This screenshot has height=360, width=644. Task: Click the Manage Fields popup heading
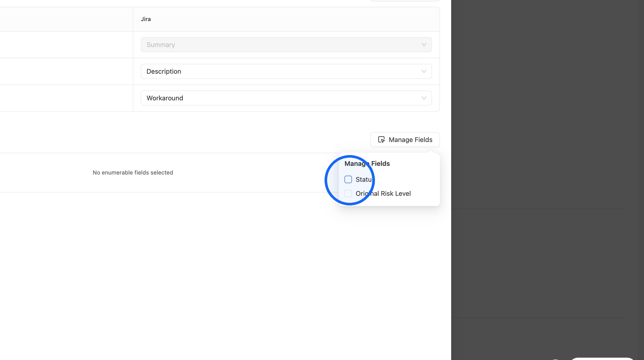367,164
